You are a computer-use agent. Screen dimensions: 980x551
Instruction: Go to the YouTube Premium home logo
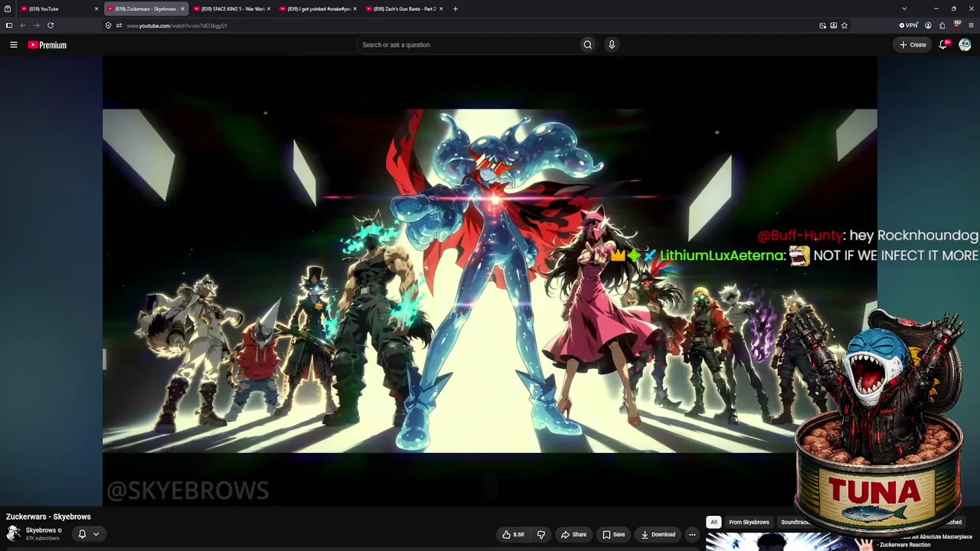pyautogui.click(x=47, y=45)
